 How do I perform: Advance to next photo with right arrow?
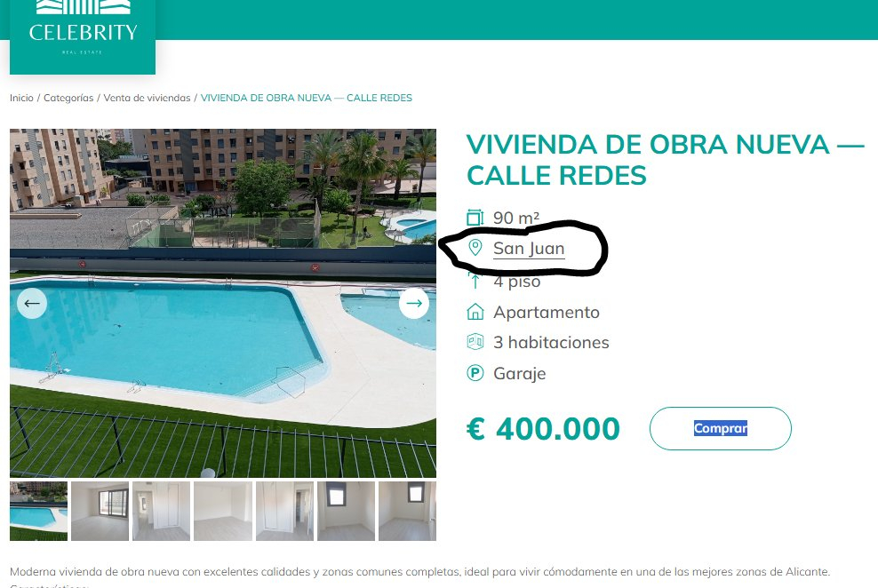[x=414, y=303]
